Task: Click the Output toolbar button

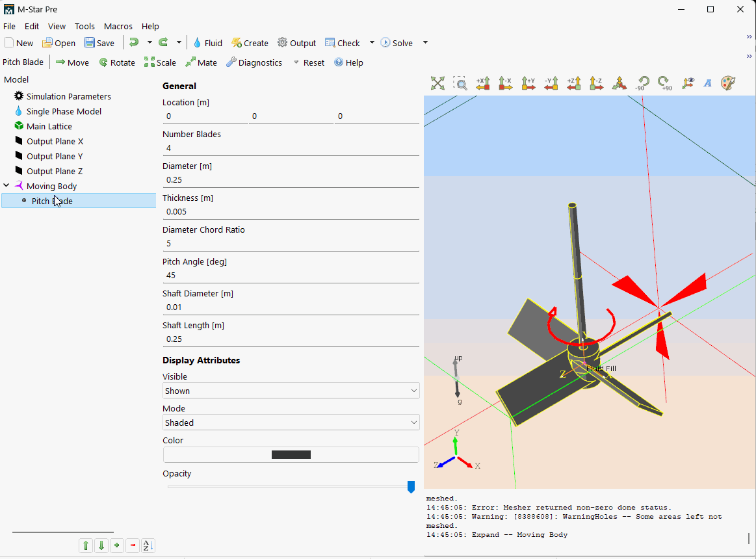Action: 296,43
